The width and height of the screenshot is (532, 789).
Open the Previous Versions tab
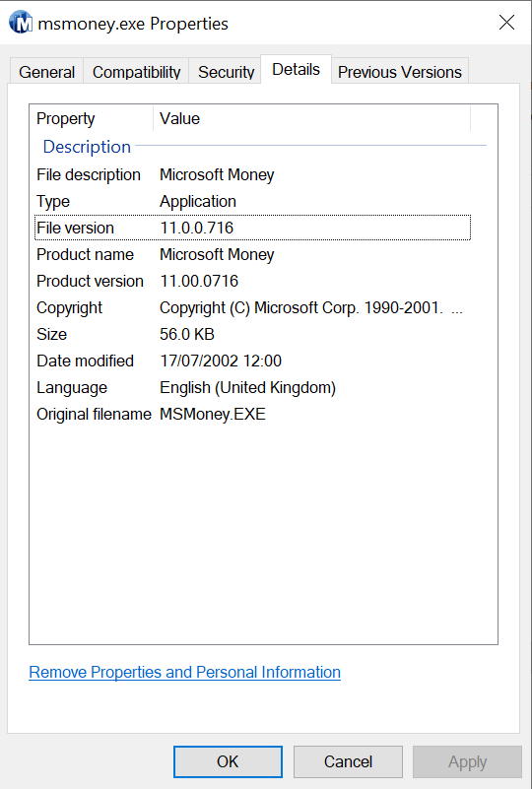tap(400, 72)
